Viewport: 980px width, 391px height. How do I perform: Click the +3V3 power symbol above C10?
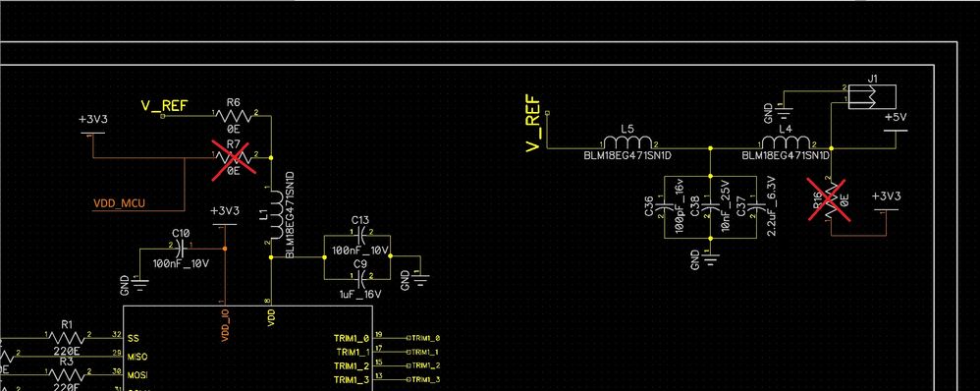click(224, 217)
